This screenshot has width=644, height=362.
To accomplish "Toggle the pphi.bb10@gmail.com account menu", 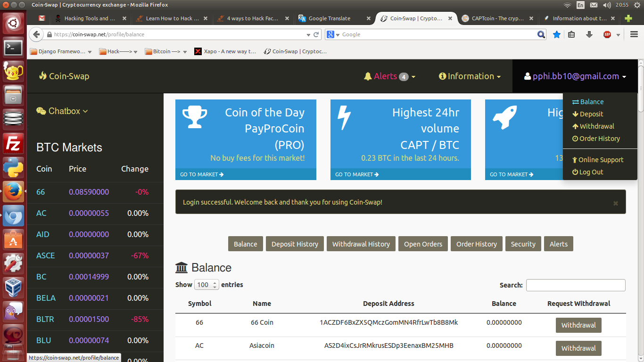I will point(575,76).
